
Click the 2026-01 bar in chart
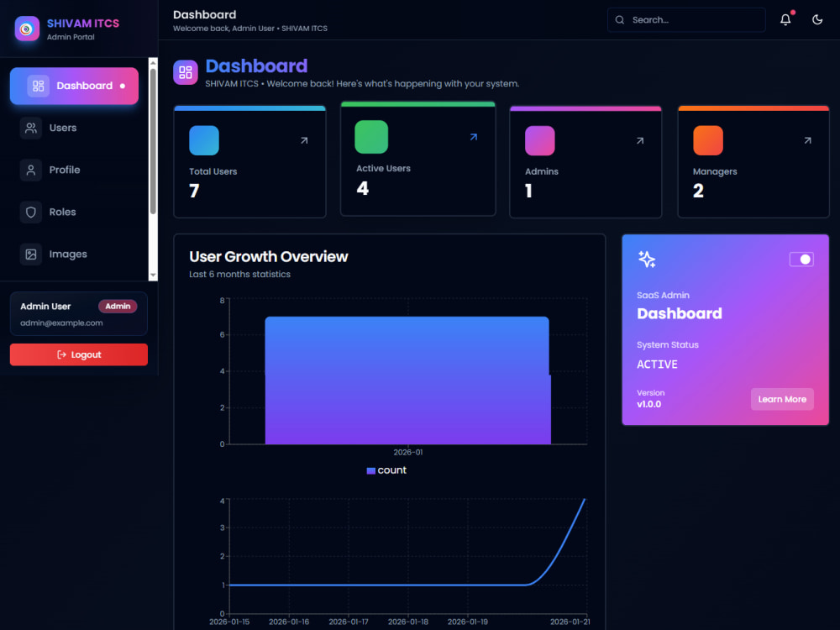click(x=407, y=381)
